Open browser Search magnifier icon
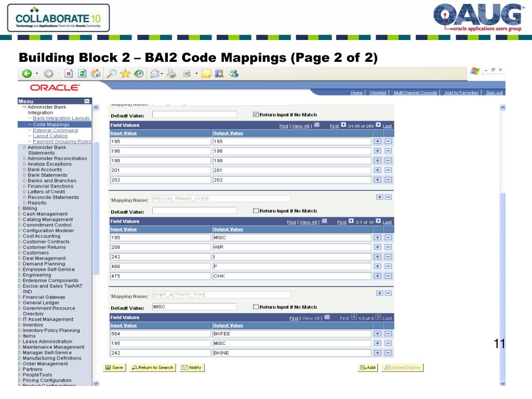The width and height of the screenshot is (532, 399). point(111,73)
